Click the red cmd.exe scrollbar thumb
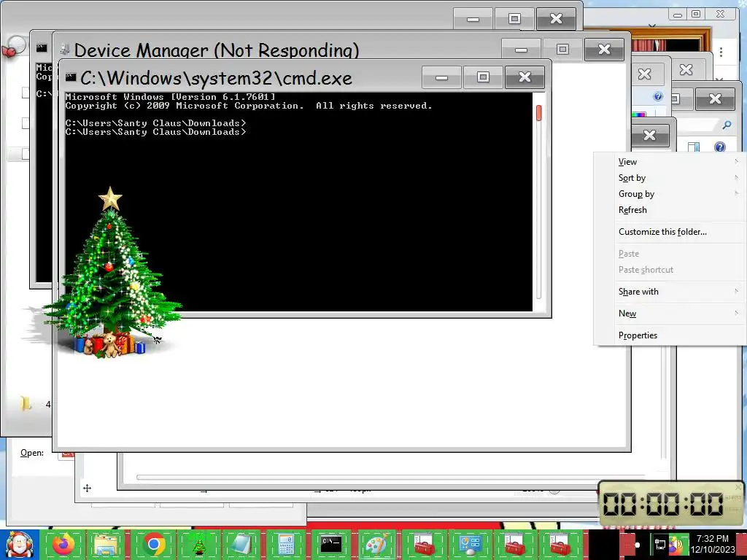 (x=539, y=113)
